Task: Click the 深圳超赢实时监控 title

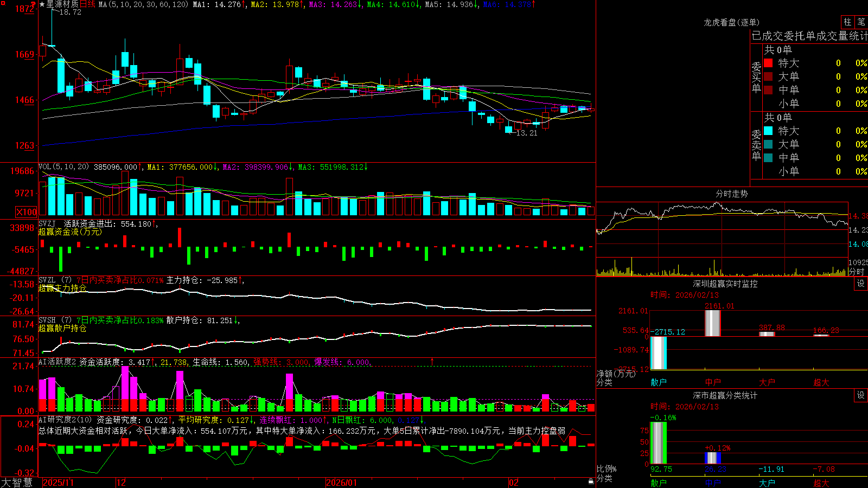Action: pos(725,284)
